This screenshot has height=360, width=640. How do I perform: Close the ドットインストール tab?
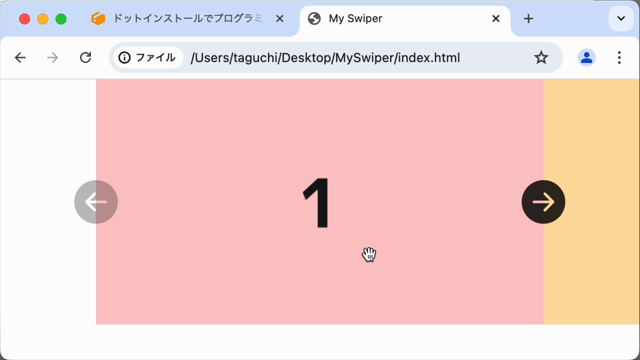280,19
